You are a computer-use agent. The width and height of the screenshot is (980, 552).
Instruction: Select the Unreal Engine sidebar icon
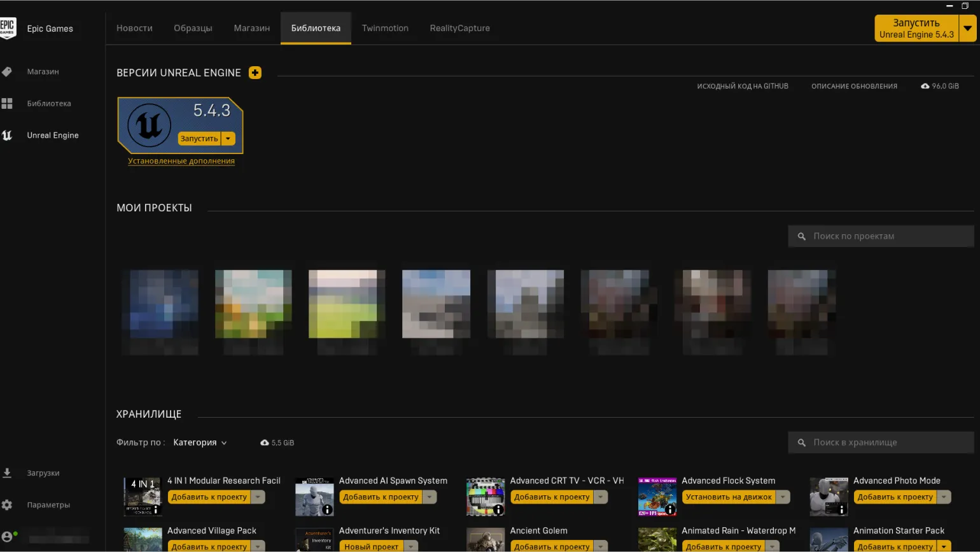point(7,135)
